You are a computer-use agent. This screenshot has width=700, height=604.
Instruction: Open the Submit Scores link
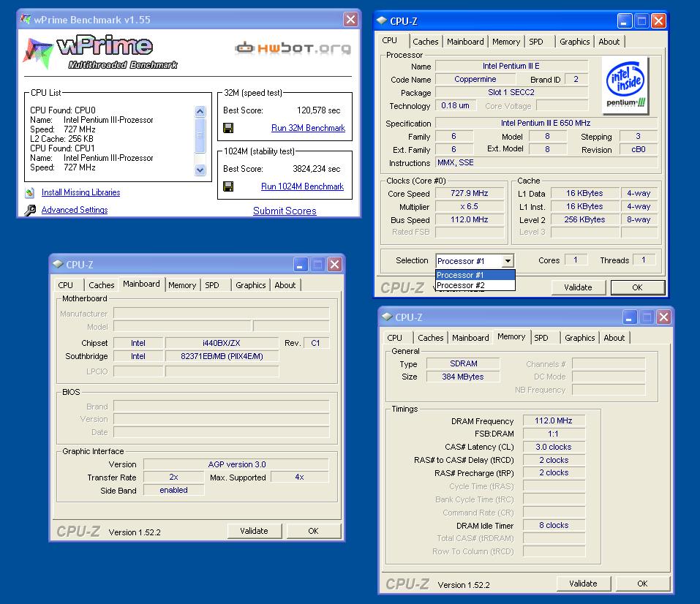(285, 211)
